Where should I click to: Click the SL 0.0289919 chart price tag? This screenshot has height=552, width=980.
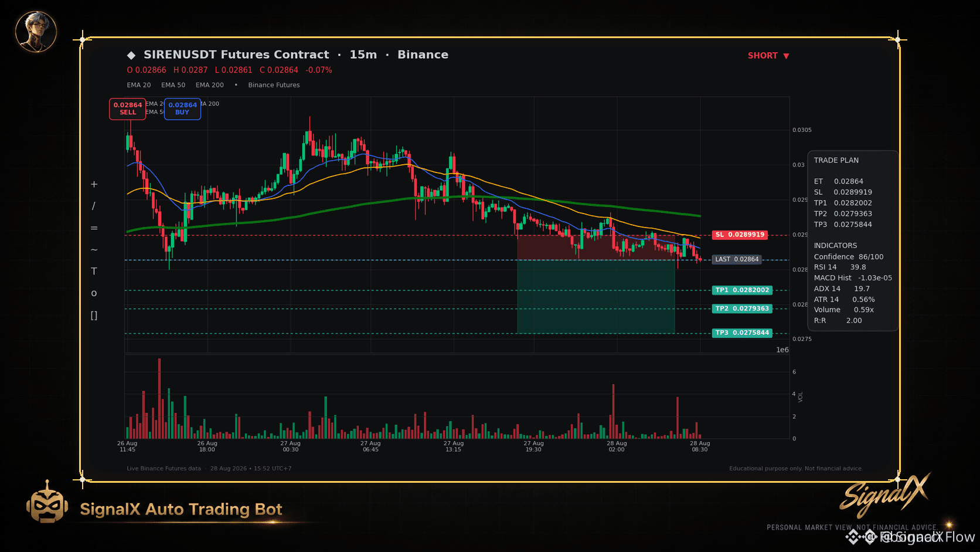pos(740,235)
